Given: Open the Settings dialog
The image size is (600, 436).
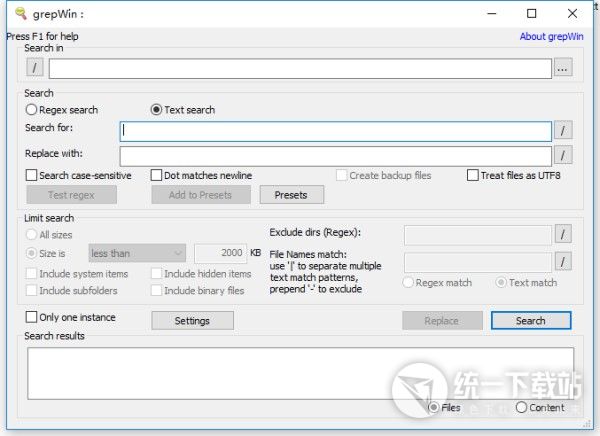Looking at the screenshot, I should point(192,321).
